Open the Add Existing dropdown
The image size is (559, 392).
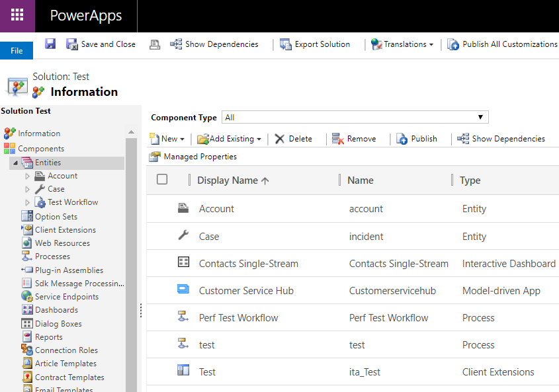[230, 139]
